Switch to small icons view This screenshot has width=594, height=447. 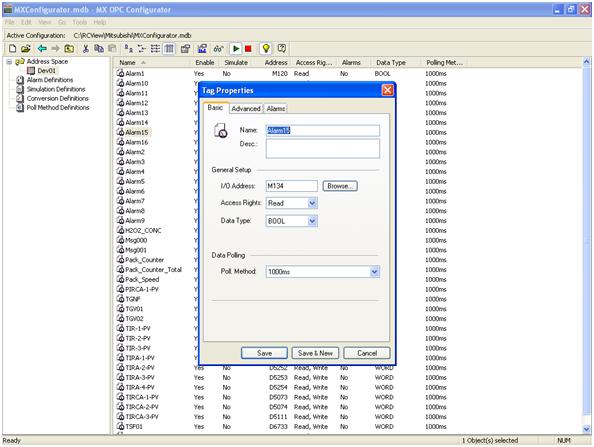tap(142, 48)
